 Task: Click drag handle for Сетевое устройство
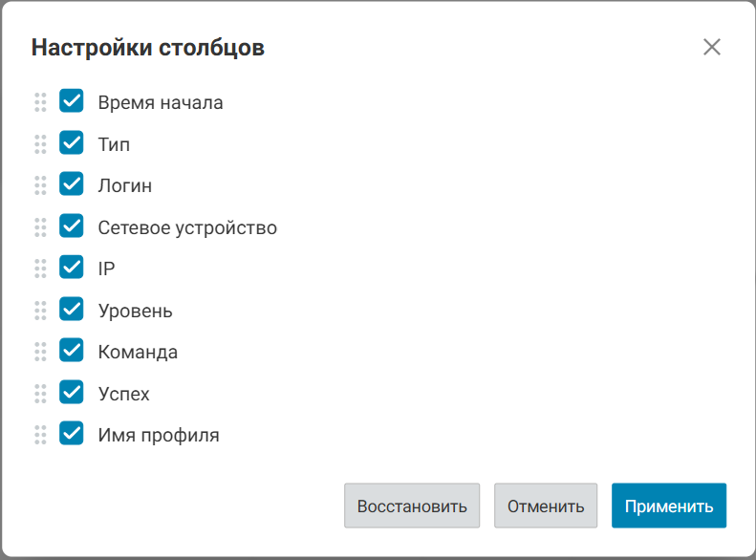coord(40,227)
